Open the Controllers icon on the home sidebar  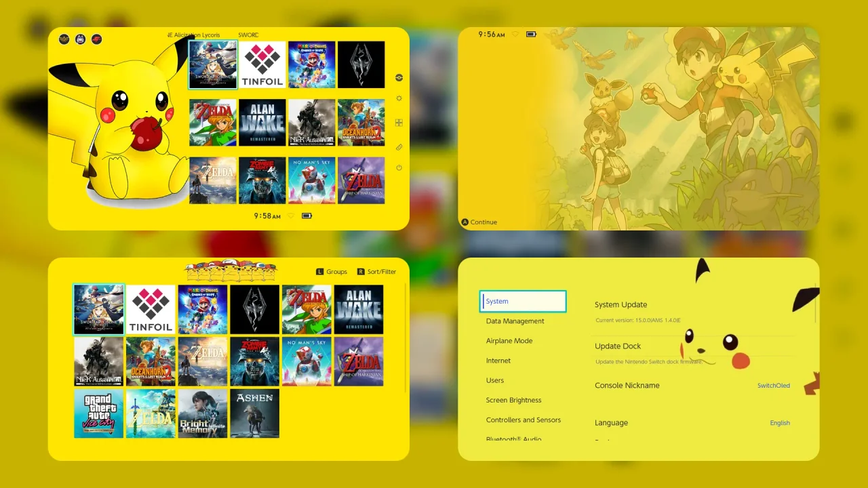click(x=399, y=147)
